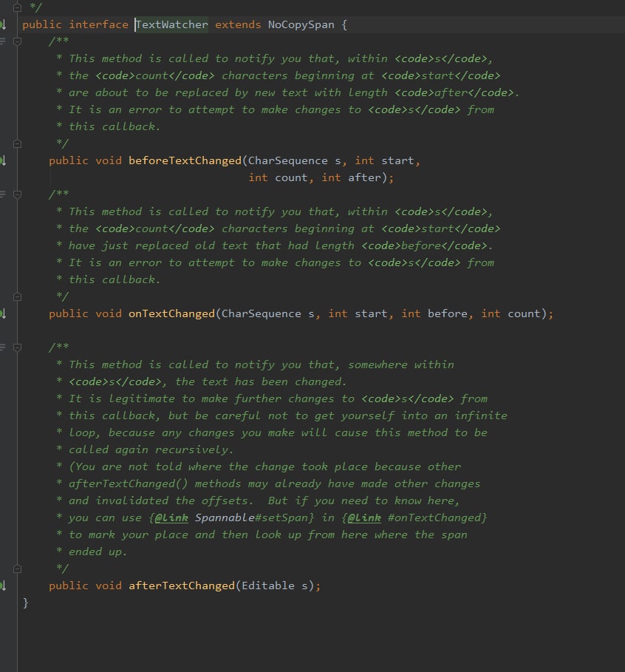This screenshot has width=625, height=672.
Task: Collapse the Javadoc that ends just before onTextChanged
Action: click(17, 296)
